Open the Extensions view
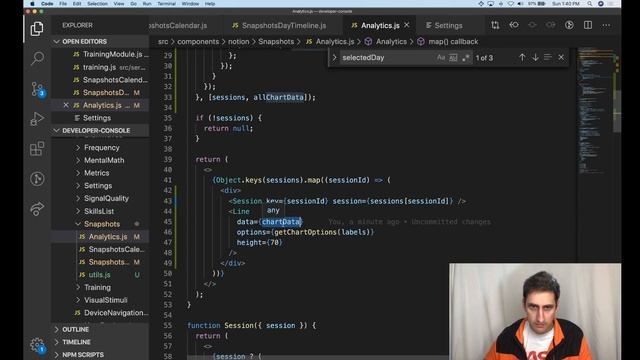640x360 pixels. pyautogui.click(x=37, y=149)
